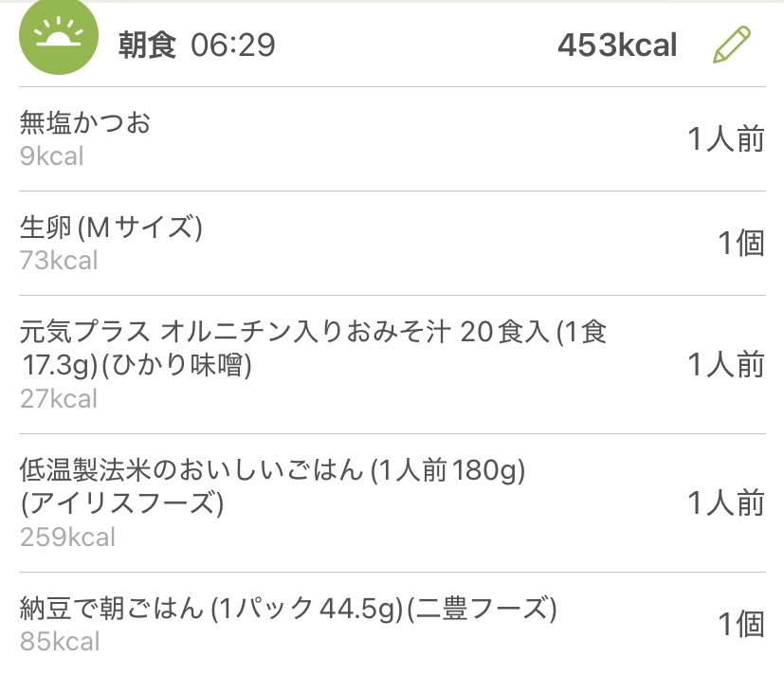Tap 1個 quantity for 生卵
784x675 pixels.
coord(740,244)
